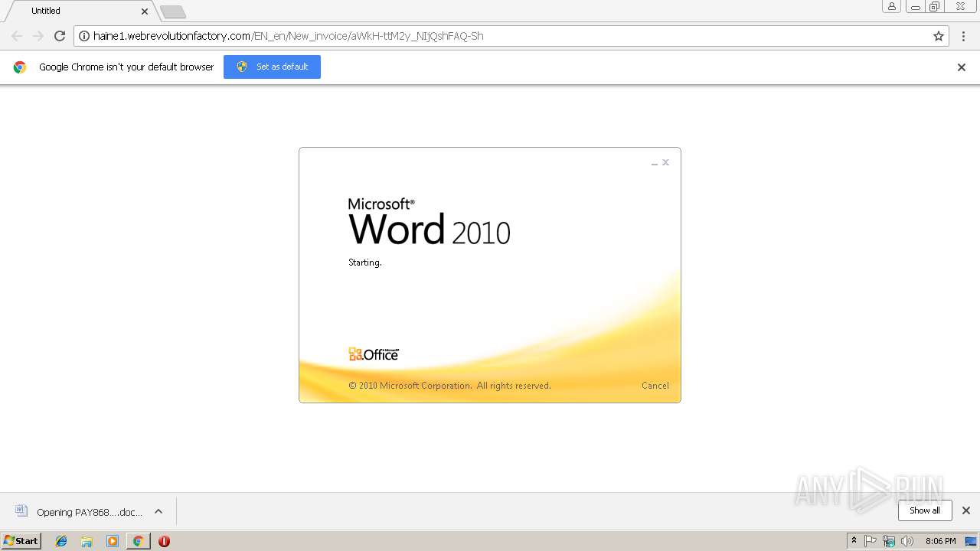Set Chrome as default browser
The image size is (980, 551).
(272, 67)
